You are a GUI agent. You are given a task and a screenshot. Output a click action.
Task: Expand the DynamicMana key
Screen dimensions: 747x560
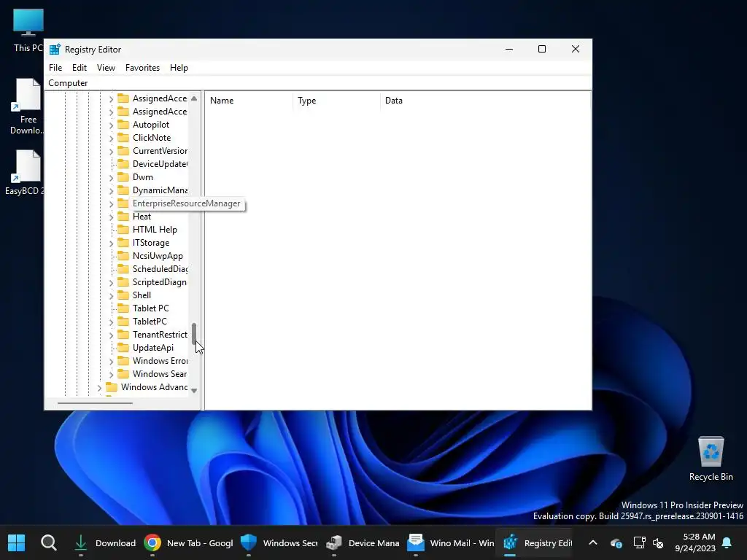pos(111,191)
